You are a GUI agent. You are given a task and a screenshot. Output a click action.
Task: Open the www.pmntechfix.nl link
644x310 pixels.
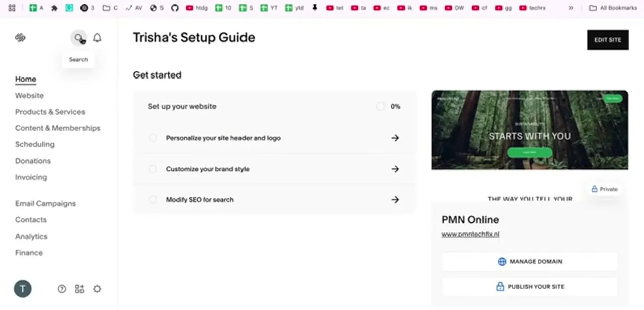tap(470, 234)
